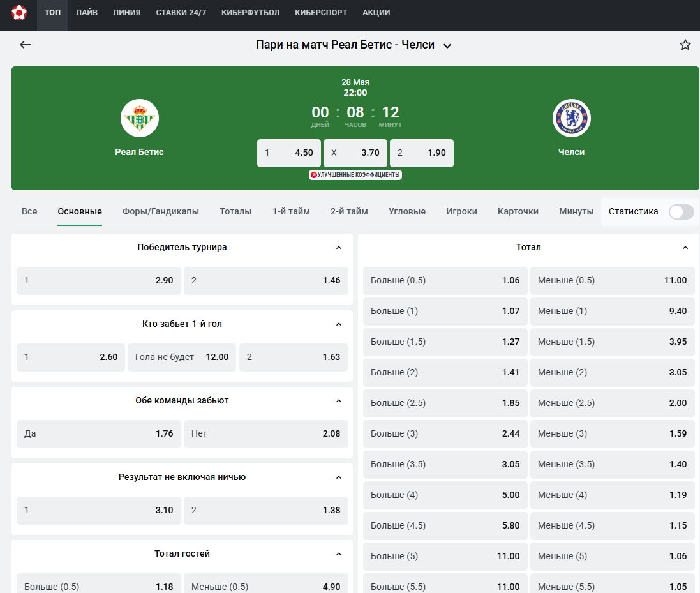Bet on draw X at 3.70
Screen dimensions: 700x593
pyautogui.click(x=355, y=153)
